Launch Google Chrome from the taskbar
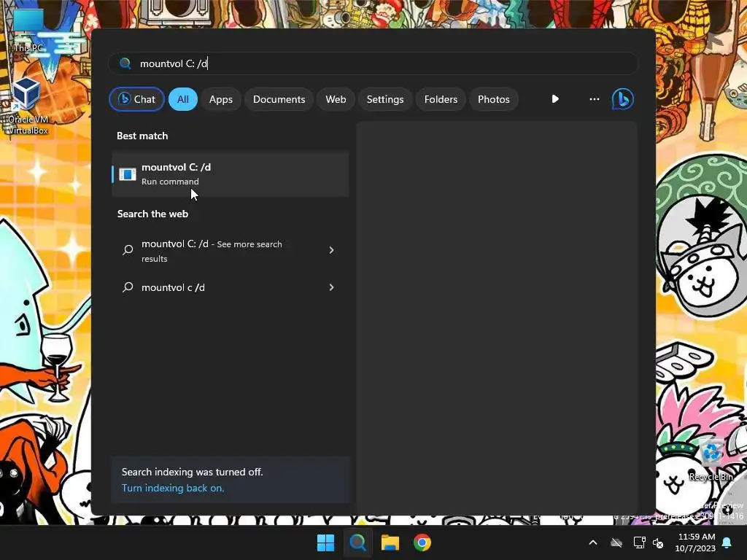This screenshot has height=560, width=747. (x=422, y=542)
